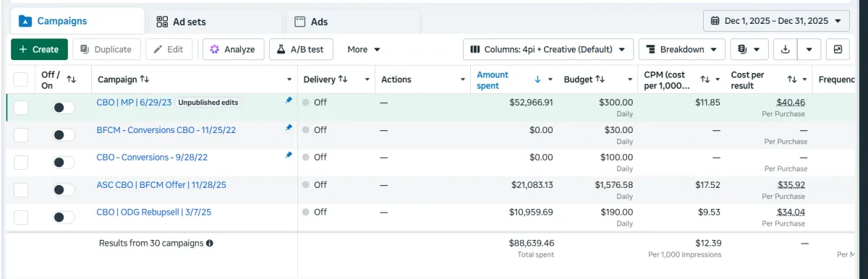Sort by Cost per result arrows
The image size is (868, 279).
[x=792, y=80]
